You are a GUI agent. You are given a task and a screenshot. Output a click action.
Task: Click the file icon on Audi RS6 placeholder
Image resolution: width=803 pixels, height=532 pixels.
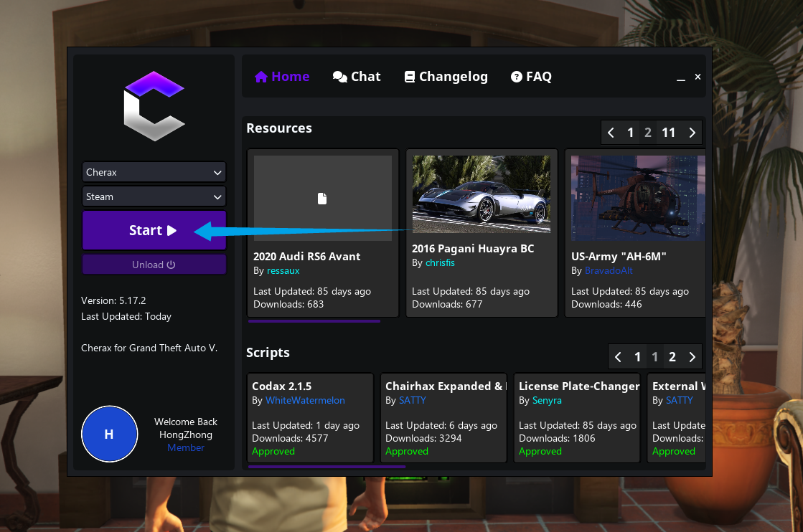(x=322, y=199)
